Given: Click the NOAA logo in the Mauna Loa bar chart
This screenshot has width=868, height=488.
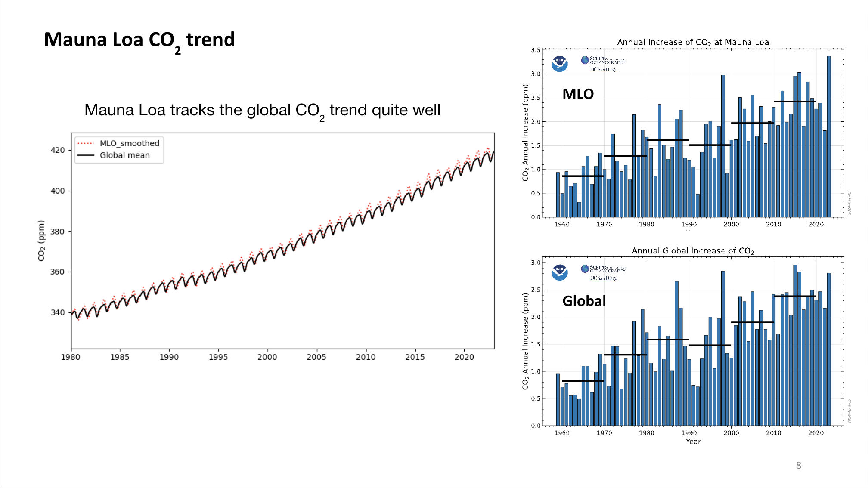Looking at the screenshot, I should click(559, 64).
